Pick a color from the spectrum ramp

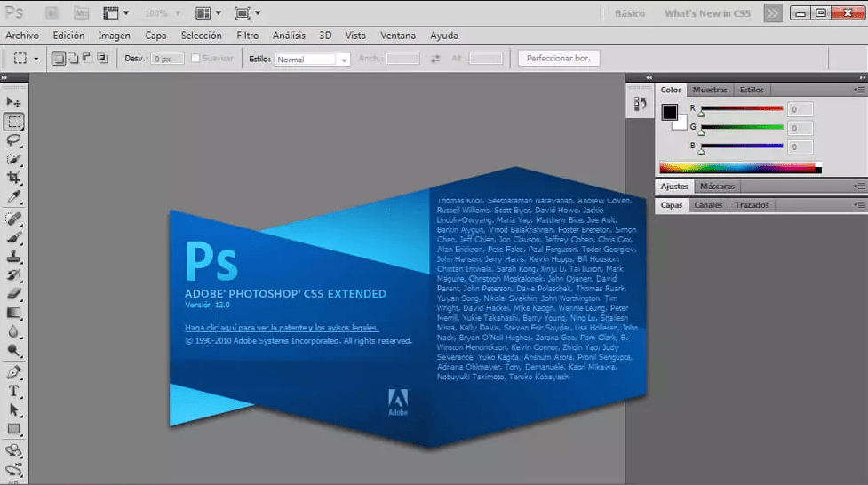740,168
